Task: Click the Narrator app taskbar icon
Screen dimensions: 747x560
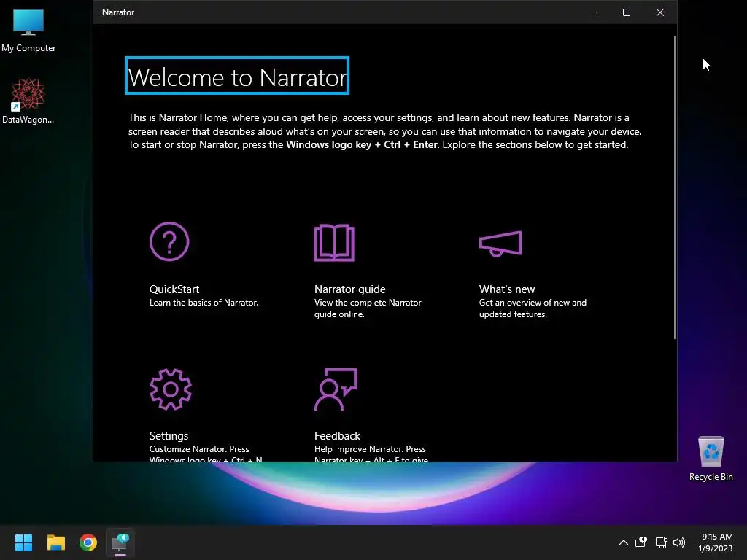Action: (x=120, y=542)
